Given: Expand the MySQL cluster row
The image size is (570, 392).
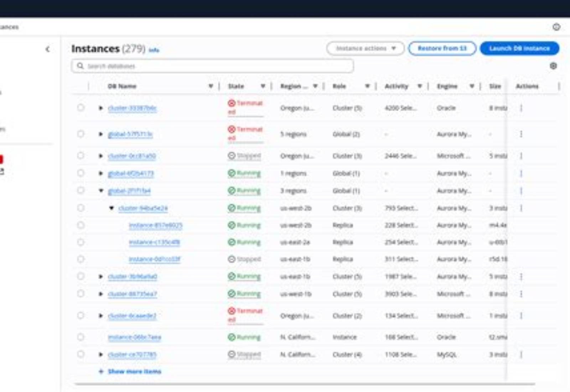Looking at the screenshot, I should point(101,354).
